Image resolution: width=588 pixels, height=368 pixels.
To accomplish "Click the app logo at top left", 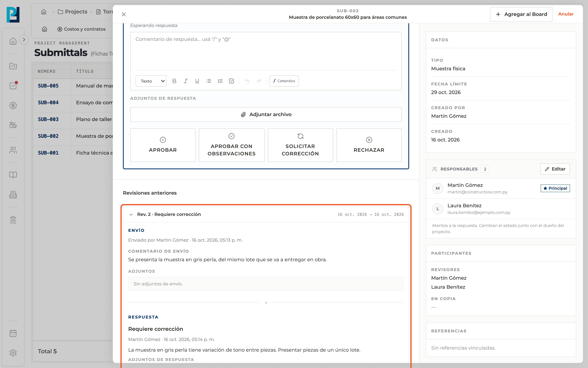I will pos(13,15).
